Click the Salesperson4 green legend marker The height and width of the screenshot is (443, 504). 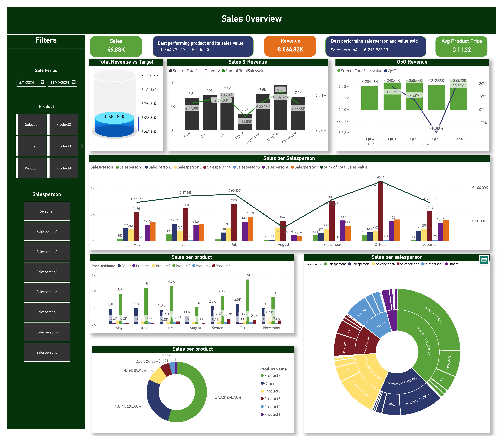325,264
